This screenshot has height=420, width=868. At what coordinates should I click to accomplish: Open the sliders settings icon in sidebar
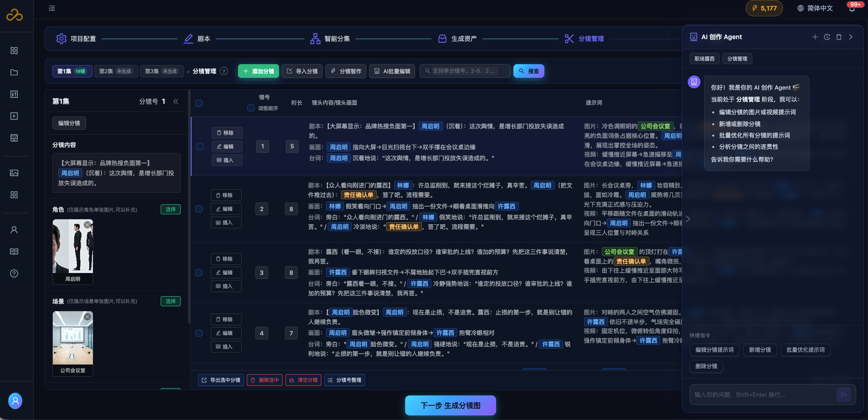point(14,94)
